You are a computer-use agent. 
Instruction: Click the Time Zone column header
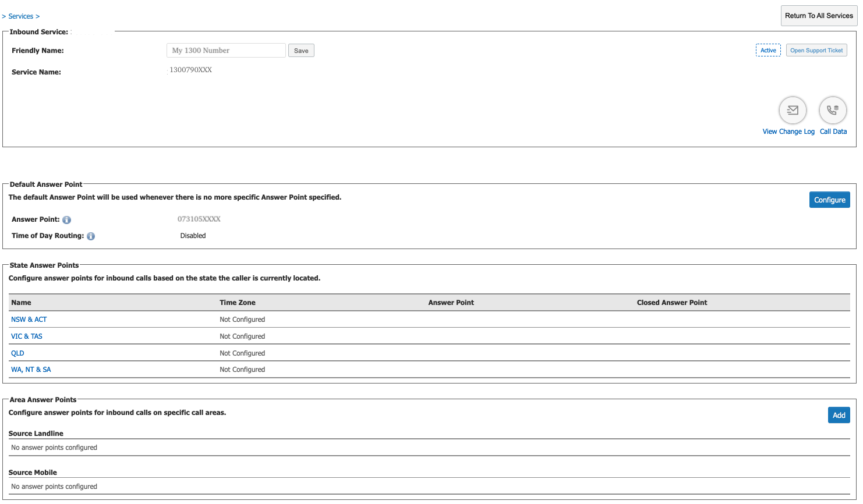(x=238, y=303)
